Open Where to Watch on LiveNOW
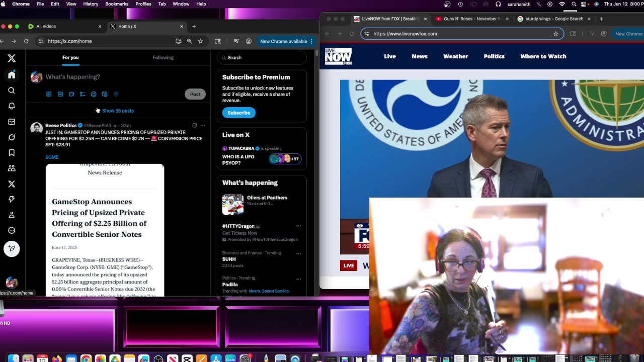Viewport: 644px width, 362px height. [x=543, y=56]
